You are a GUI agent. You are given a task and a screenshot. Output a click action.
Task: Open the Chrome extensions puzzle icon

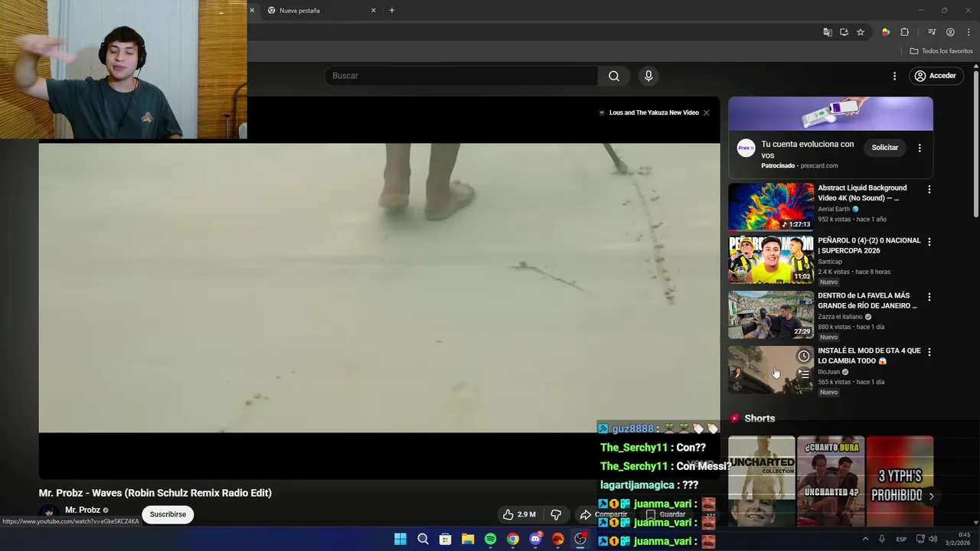coord(905,32)
